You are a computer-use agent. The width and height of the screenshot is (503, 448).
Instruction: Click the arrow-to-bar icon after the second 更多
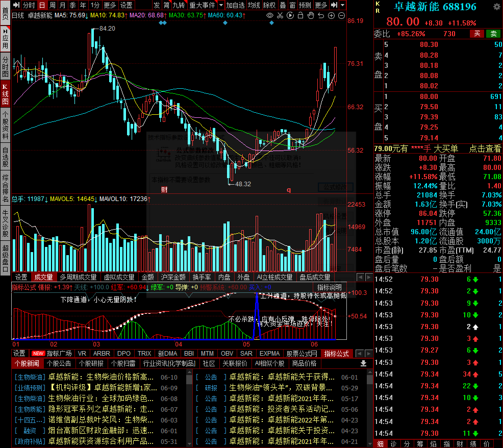coord(334,5)
